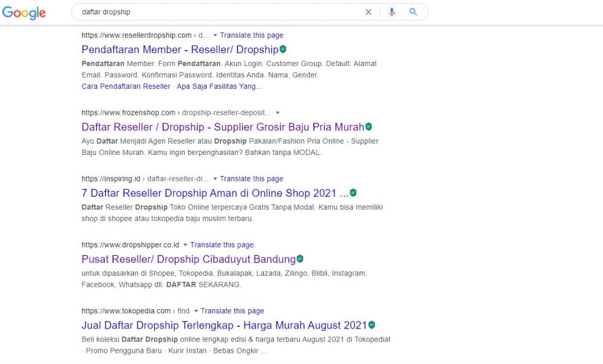Click the badge icon beside Pusat Reseller Cibaduyut Bandung
The image size is (603, 364).
[300, 259]
